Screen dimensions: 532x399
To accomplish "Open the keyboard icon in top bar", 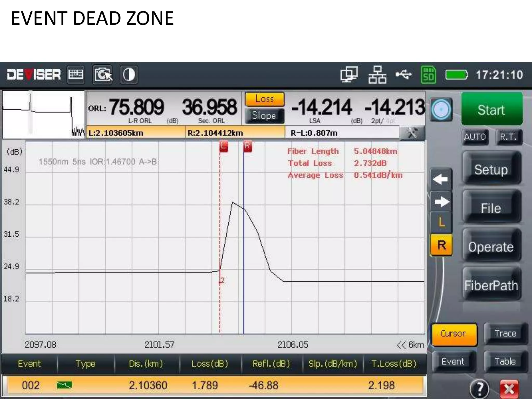I will click(76, 75).
